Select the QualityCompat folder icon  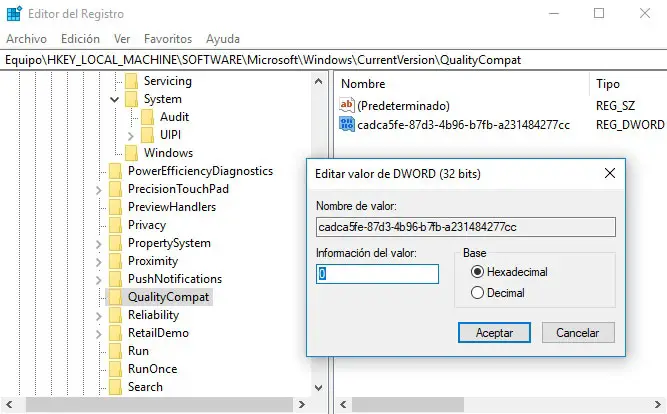115,297
